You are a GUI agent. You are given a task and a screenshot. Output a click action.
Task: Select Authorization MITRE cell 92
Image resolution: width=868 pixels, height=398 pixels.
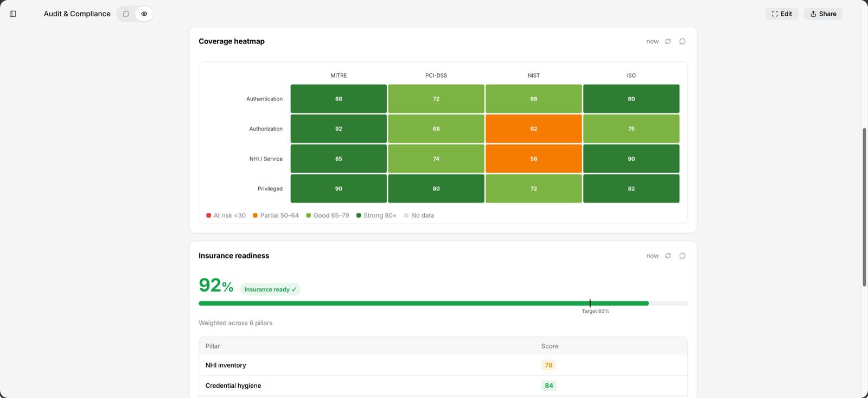(x=339, y=129)
